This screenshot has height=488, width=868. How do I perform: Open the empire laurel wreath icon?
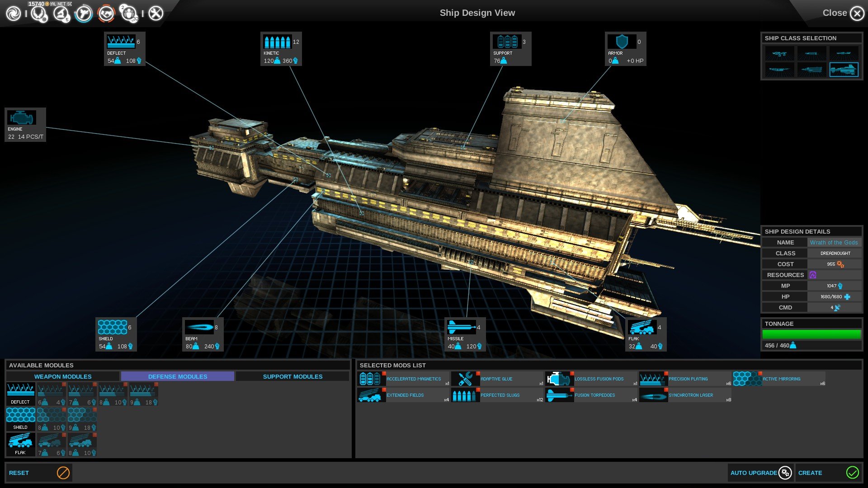(x=39, y=14)
